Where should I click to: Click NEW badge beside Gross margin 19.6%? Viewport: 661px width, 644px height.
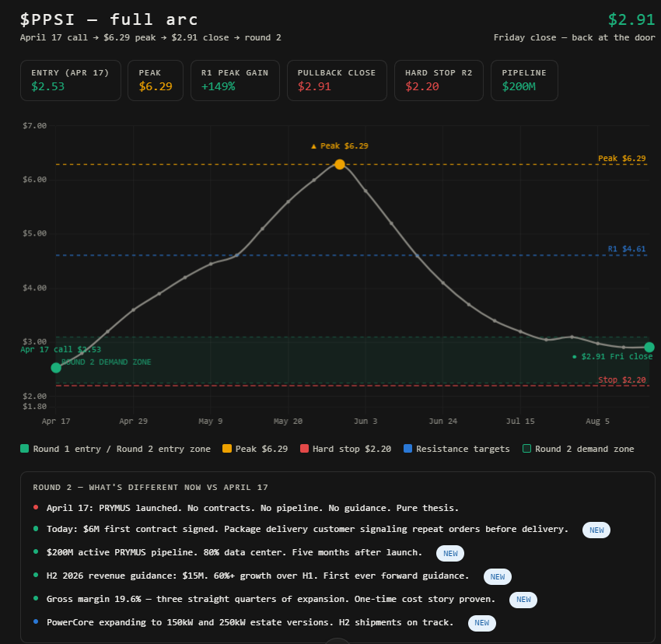523,600
